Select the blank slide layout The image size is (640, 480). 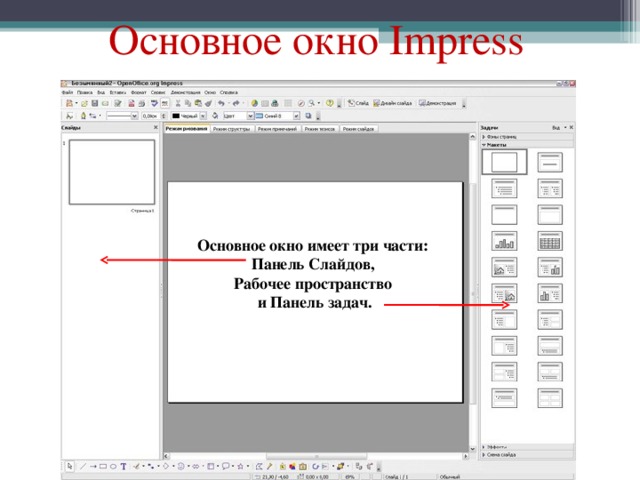click(504, 162)
